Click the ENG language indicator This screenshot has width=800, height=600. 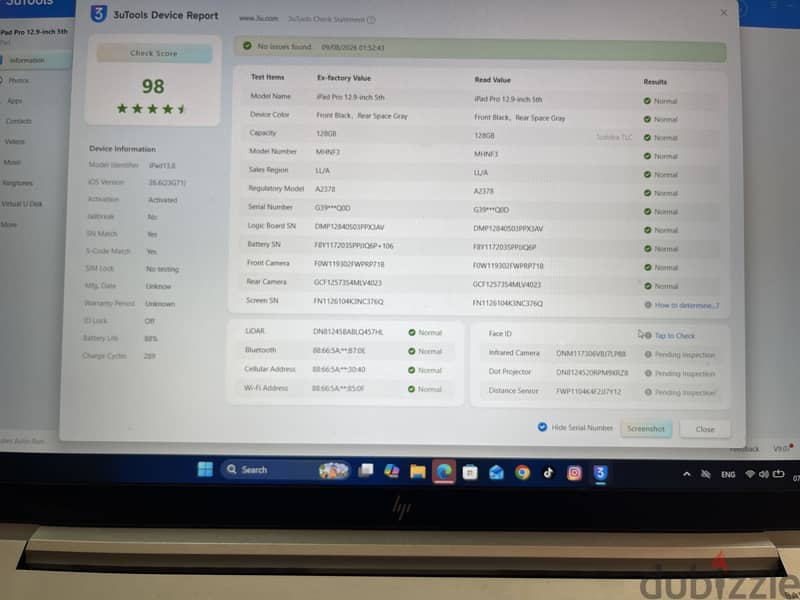[728, 475]
